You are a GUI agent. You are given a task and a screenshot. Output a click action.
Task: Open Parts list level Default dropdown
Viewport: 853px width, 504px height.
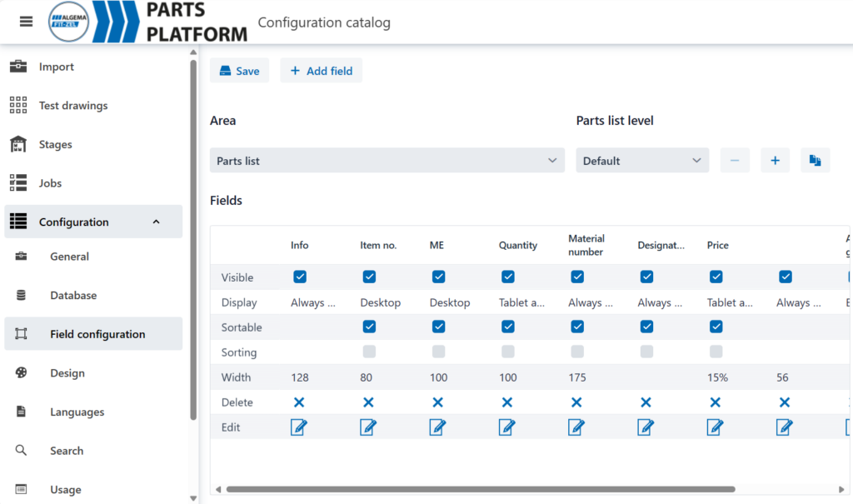[x=642, y=161]
